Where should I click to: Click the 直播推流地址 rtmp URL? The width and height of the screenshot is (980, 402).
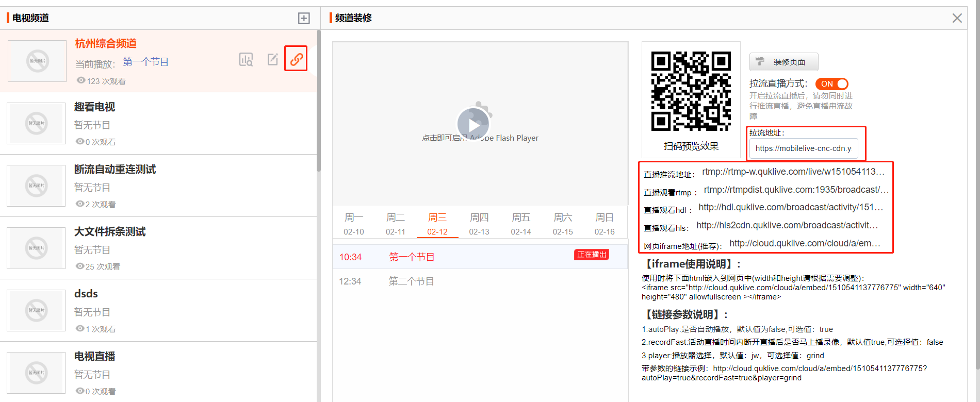[793, 172]
